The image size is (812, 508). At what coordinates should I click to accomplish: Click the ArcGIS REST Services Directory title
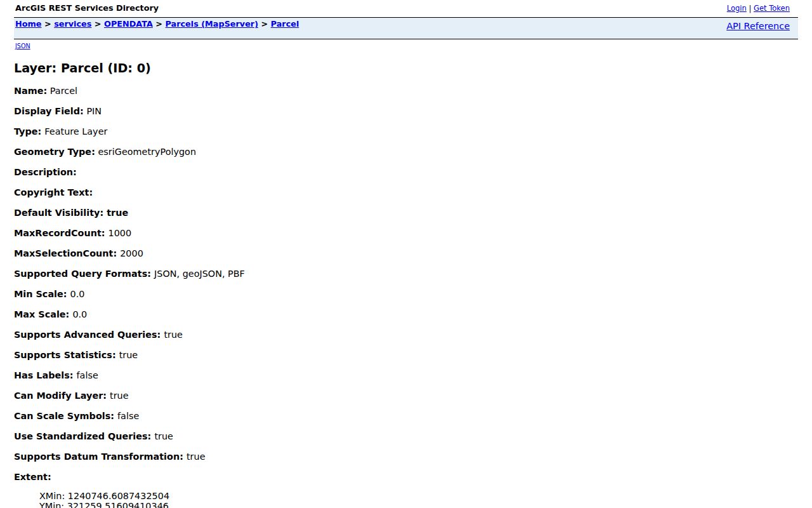pos(87,8)
